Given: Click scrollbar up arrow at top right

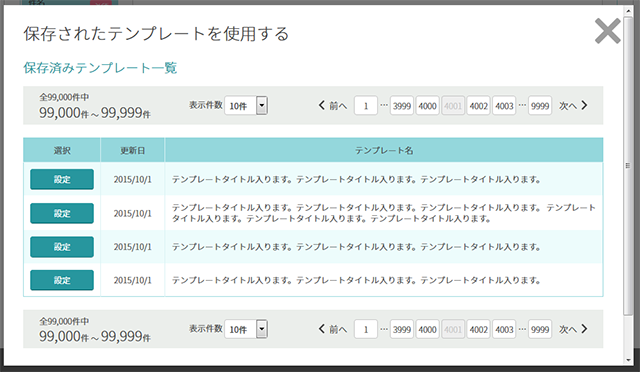Looking at the screenshot, I should click(x=628, y=10).
